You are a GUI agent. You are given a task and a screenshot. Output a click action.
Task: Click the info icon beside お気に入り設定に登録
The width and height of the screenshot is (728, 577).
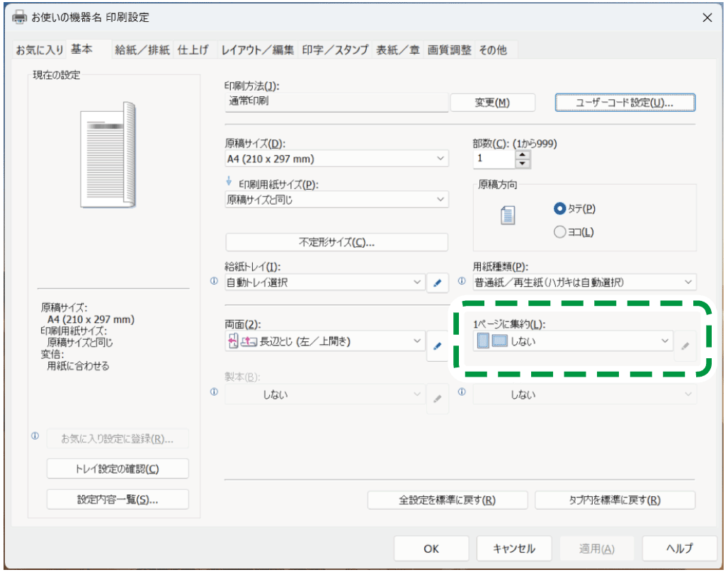pyautogui.click(x=35, y=437)
